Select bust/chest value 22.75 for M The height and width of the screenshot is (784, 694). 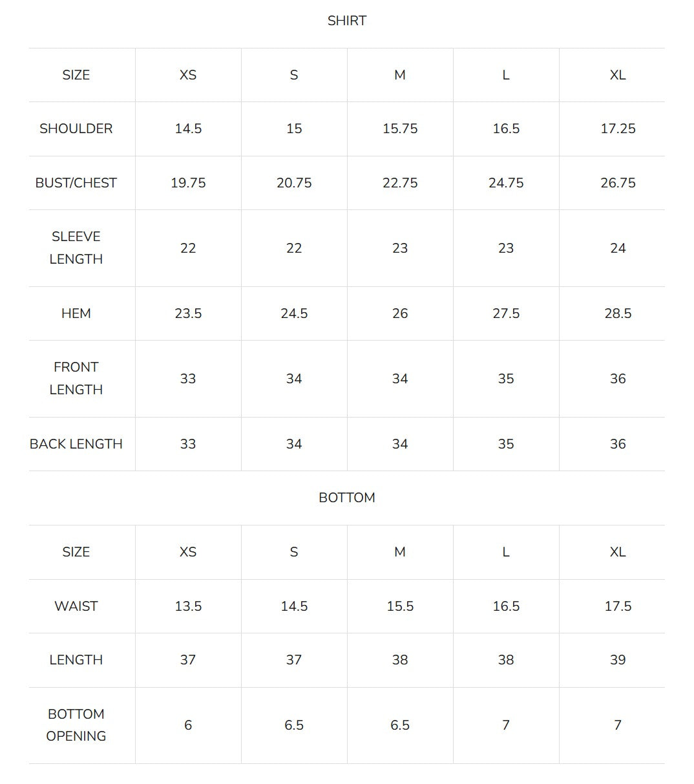click(x=400, y=183)
